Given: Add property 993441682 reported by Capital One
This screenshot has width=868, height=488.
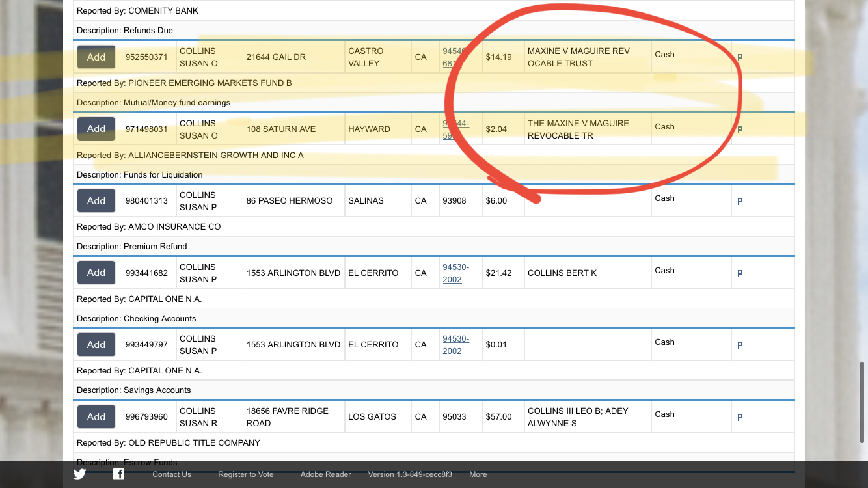Looking at the screenshot, I should [96, 273].
